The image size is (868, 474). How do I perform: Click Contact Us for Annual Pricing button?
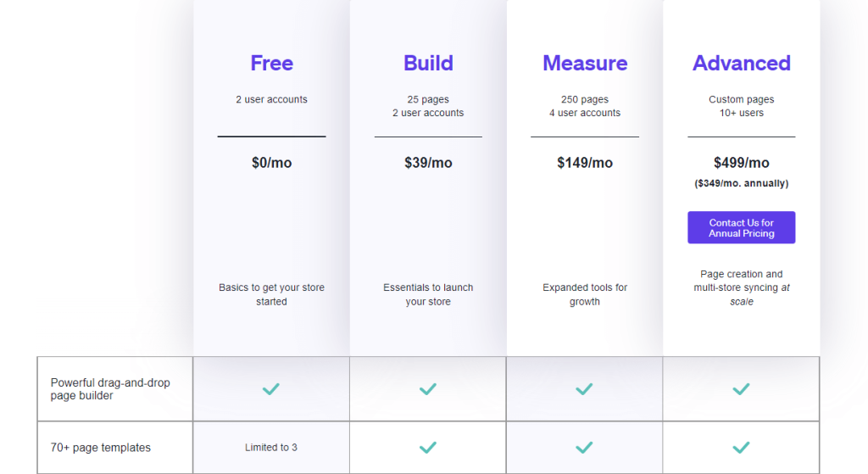point(741,227)
